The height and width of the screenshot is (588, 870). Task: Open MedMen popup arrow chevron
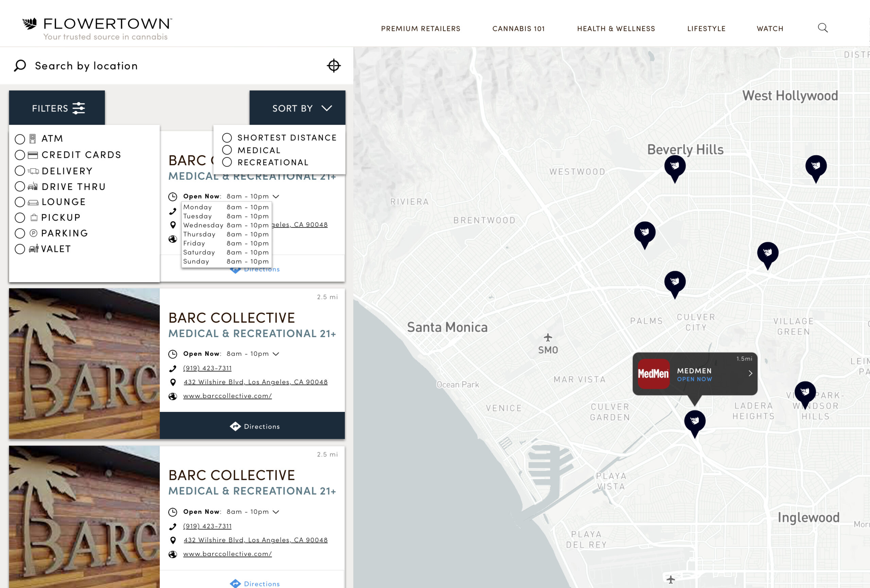coord(750,373)
